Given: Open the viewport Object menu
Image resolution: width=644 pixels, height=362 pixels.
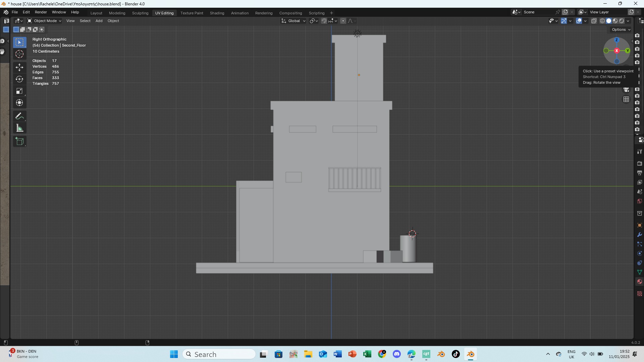Looking at the screenshot, I should point(113,21).
